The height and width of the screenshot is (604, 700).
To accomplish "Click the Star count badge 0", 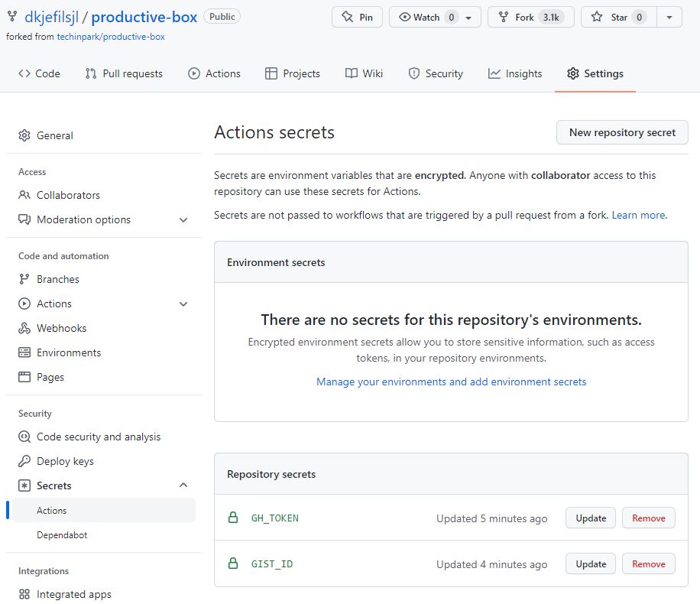I will [639, 18].
